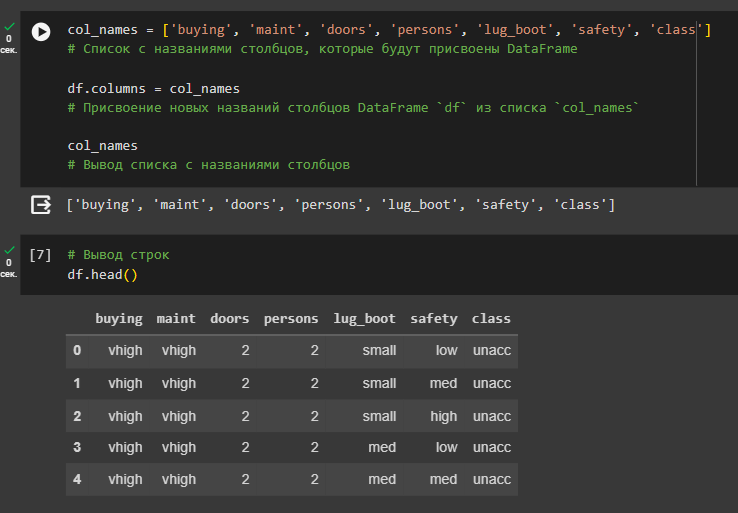Click the comment starting with 'Присвоение новых названий'
The width and height of the screenshot is (738, 513).
point(353,108)
